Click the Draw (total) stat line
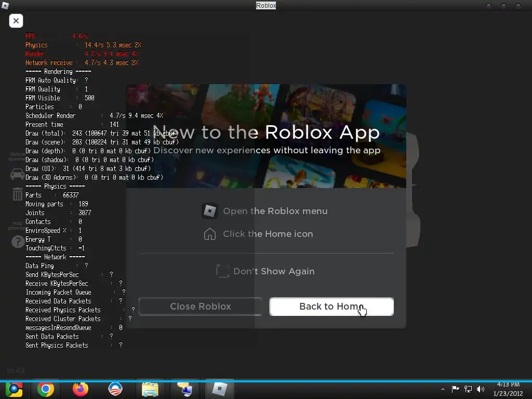 (102, 133)
